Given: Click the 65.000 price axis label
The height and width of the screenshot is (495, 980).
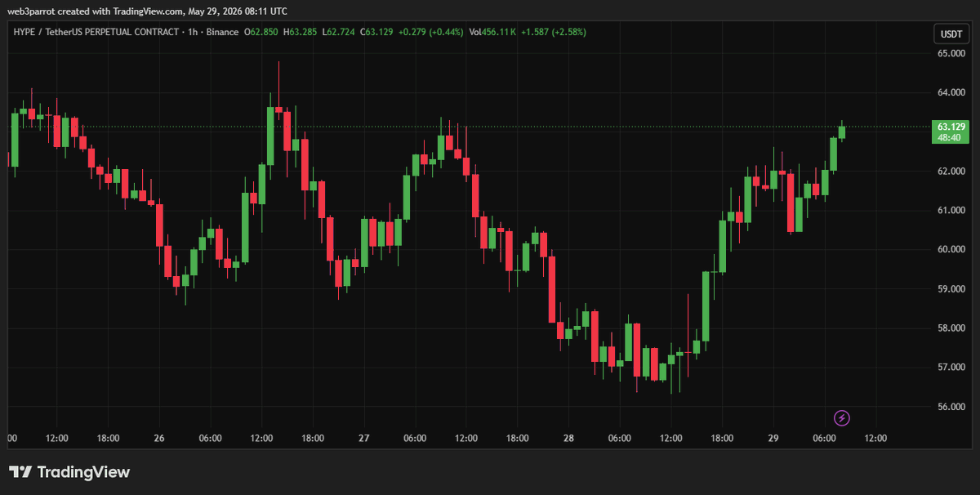Looking at the screenshot, I should (951, 53).
